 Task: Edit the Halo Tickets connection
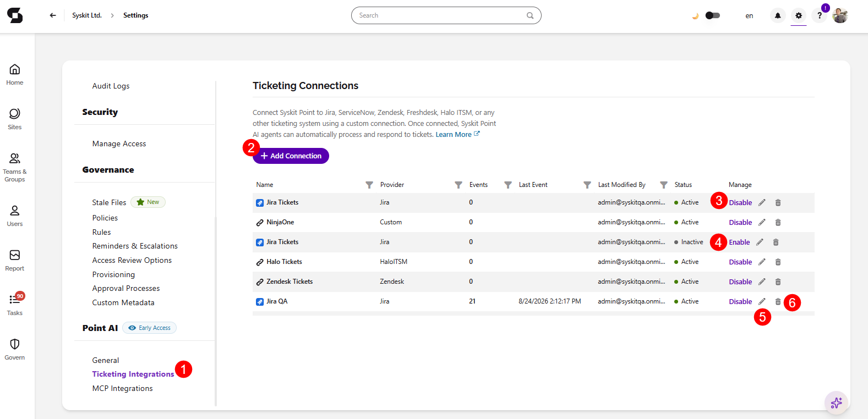[762, 262]
